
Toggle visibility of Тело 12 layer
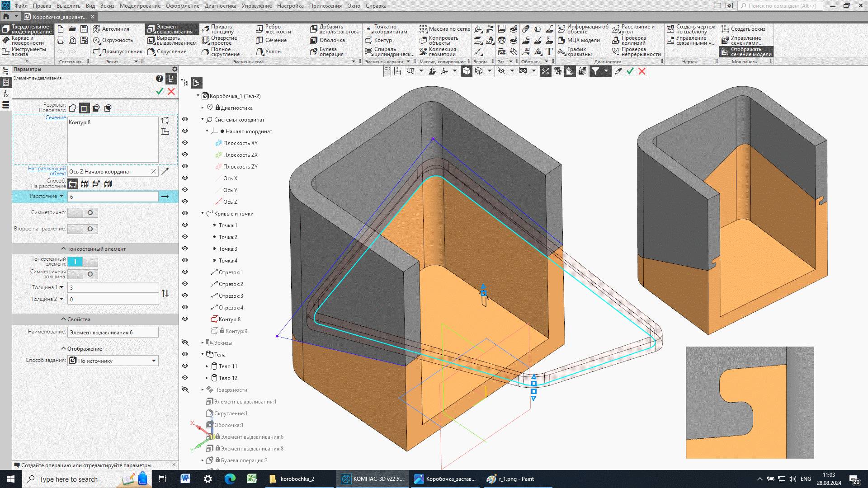(x=185, y=378)
